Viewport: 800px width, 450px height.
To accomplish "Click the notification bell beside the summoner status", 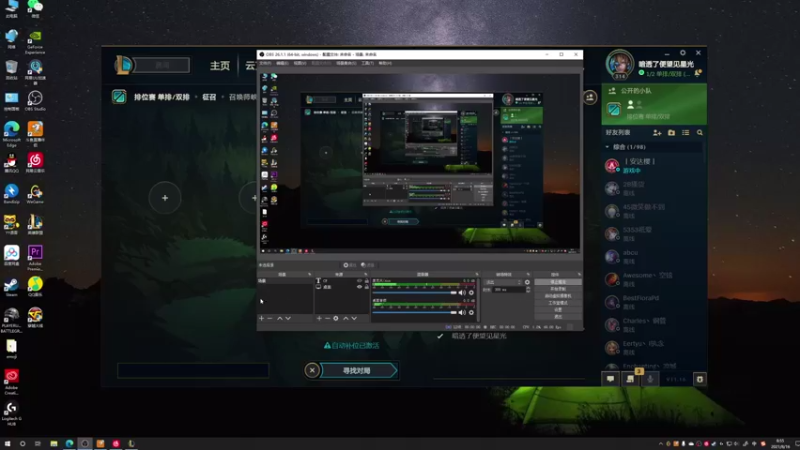I will [697, 73].
